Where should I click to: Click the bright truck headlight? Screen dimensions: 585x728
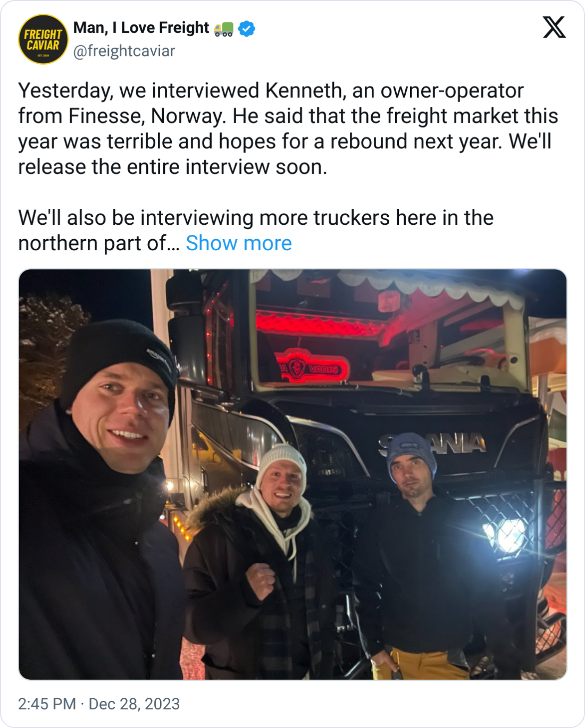[x=505, y=535]
